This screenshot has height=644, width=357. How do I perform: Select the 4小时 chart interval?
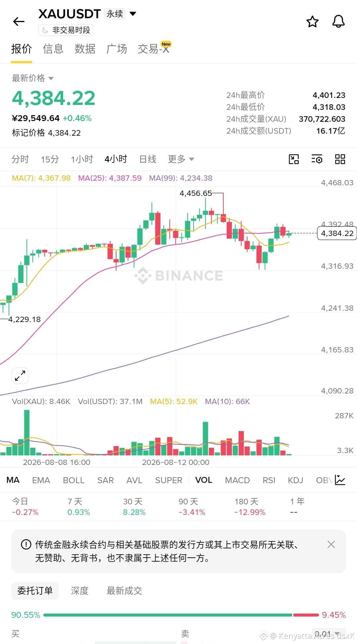click(116, 159)
